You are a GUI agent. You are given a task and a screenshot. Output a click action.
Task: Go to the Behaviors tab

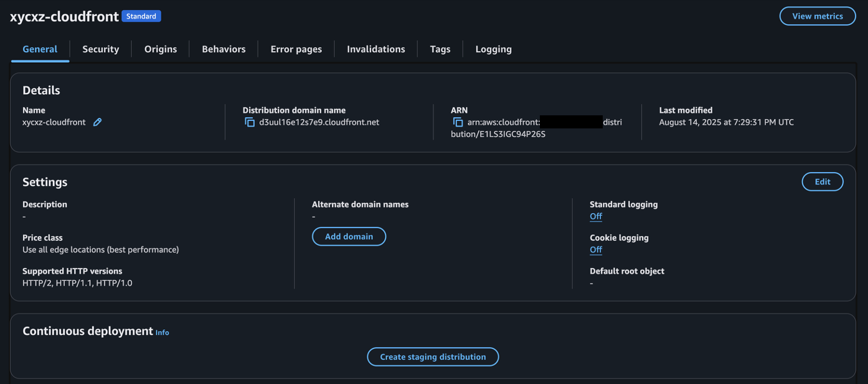click(224, 49)
